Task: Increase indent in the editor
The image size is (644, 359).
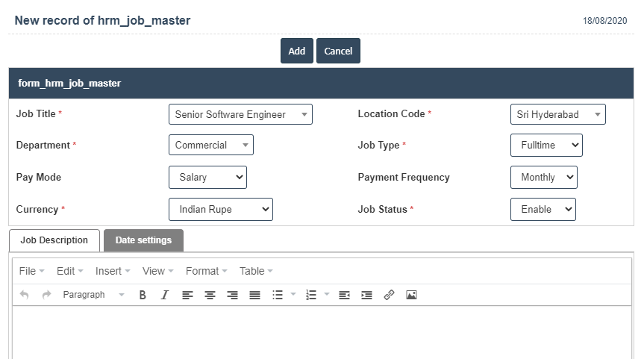Action: (366, 295)
